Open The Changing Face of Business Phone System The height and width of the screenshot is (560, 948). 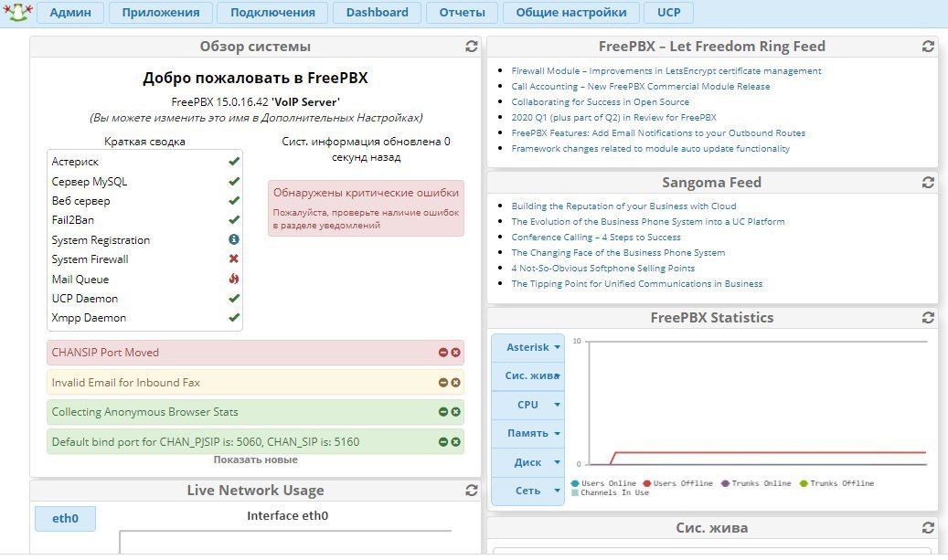(x=619, y=252)
